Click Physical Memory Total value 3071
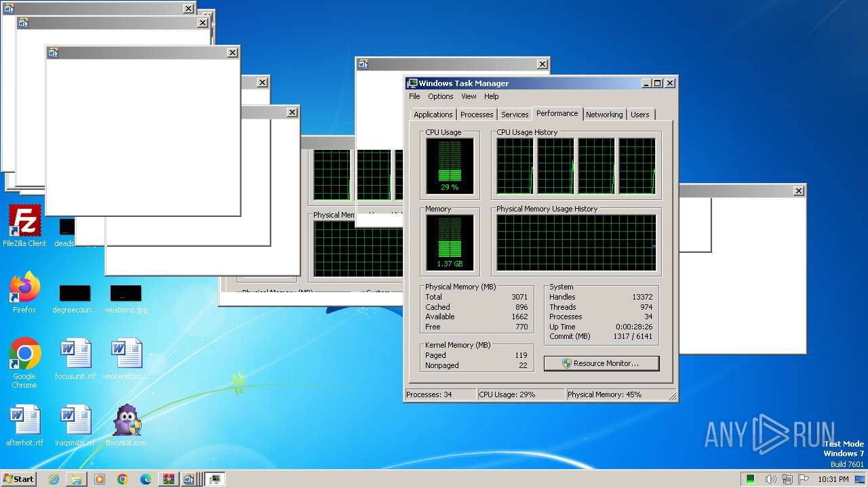Screen dimensions: 868x488 coord(519,297)
